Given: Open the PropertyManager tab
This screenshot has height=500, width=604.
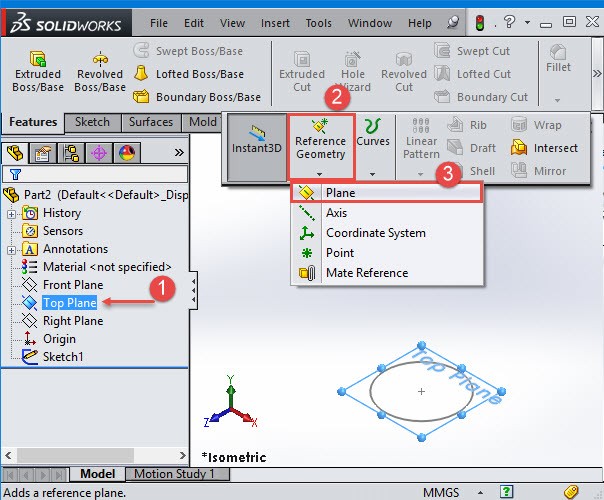Looking at the screenshot, I should click(43, 153).
